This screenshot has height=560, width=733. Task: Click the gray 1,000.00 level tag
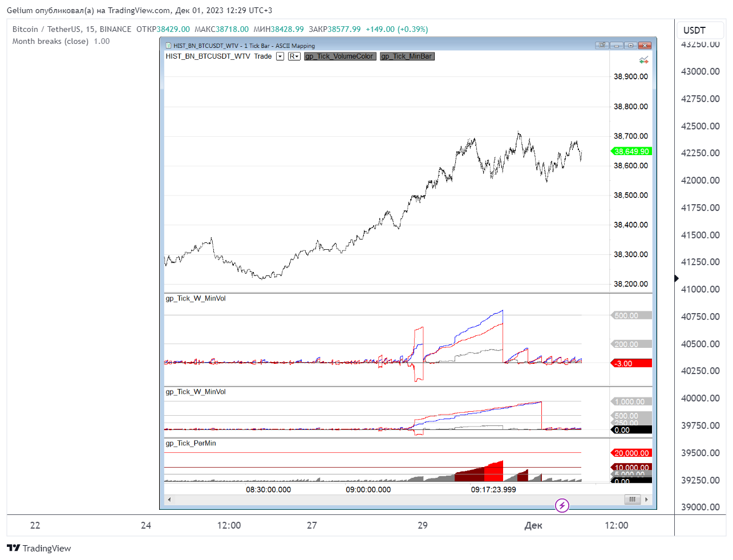(631, 402)
